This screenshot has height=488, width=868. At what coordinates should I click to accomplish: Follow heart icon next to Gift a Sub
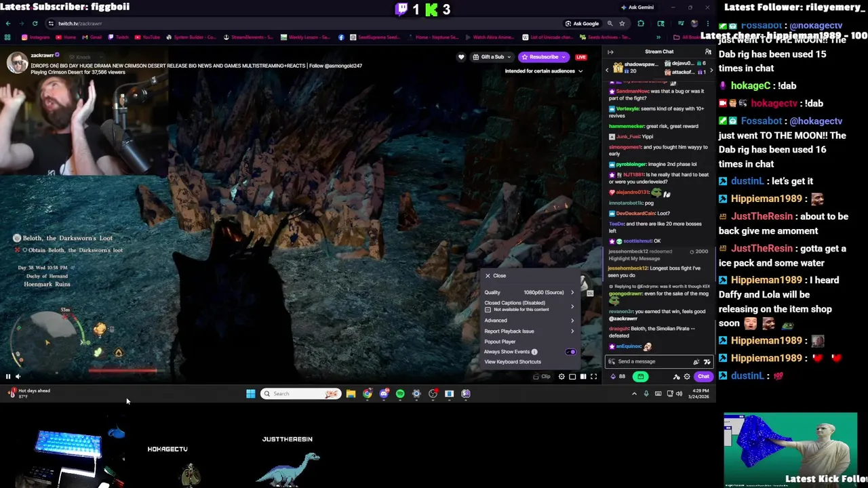point(461,57)
